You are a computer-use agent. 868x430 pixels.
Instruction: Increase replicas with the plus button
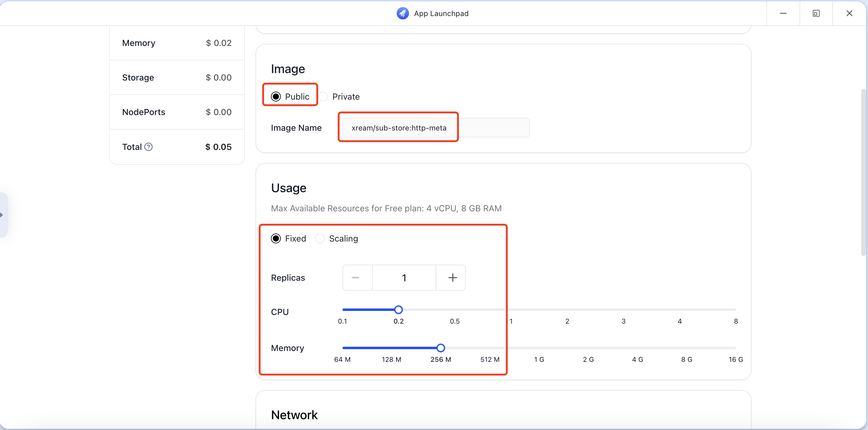pos(452,278)
